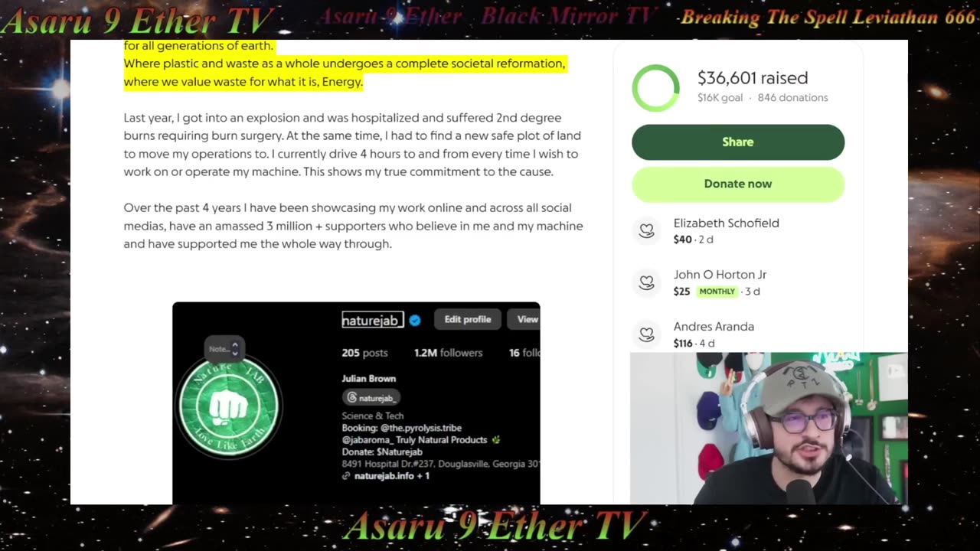Click the 846 donations text
The image size is (980, 551).
click(x=792, y=98)
